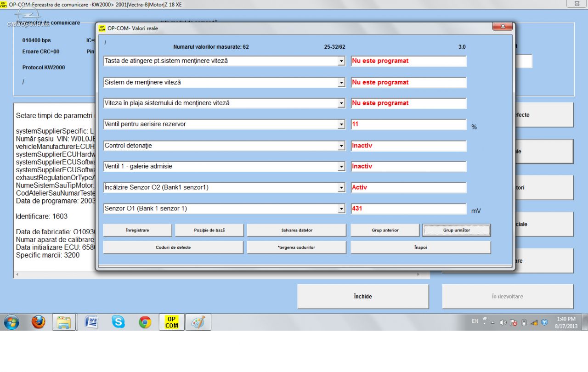
Task: Click 'Numarul valorilor masurate: 62' text
Action: coord(211,47)
